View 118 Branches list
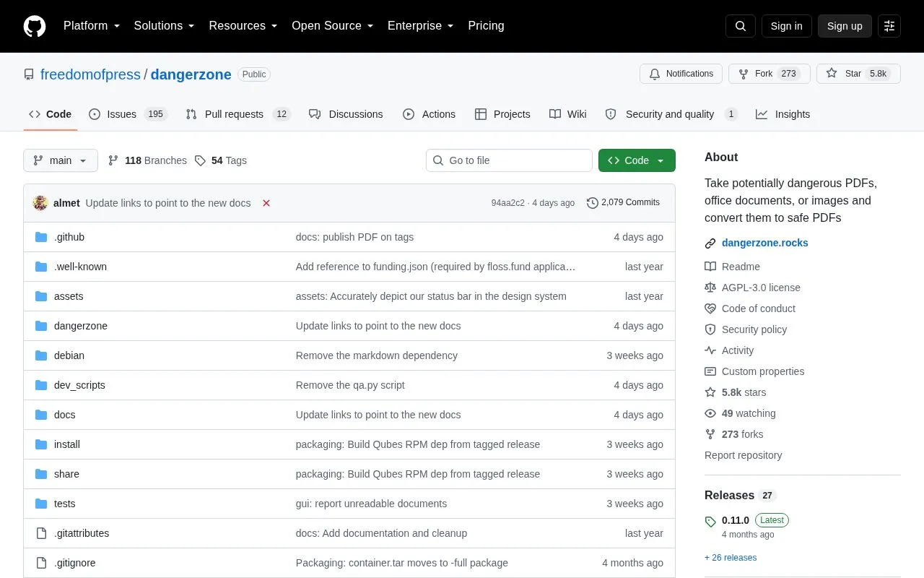 click(147, 160)
